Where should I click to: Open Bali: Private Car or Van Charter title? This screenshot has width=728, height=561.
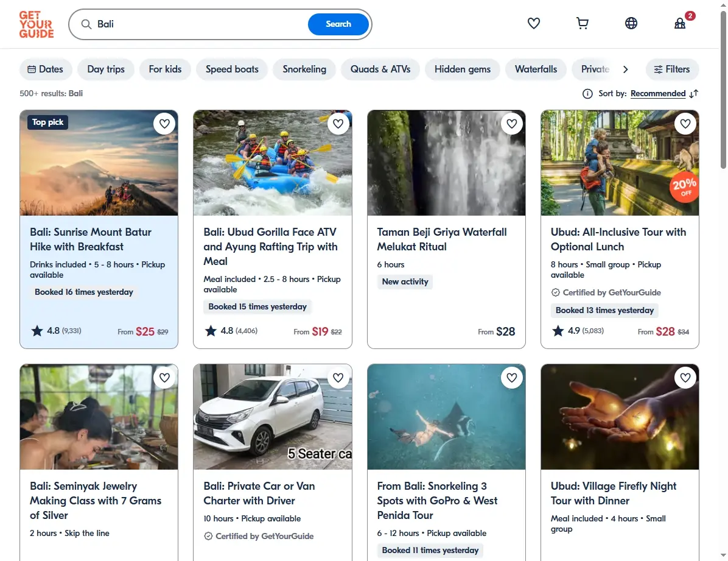point(259,493)
